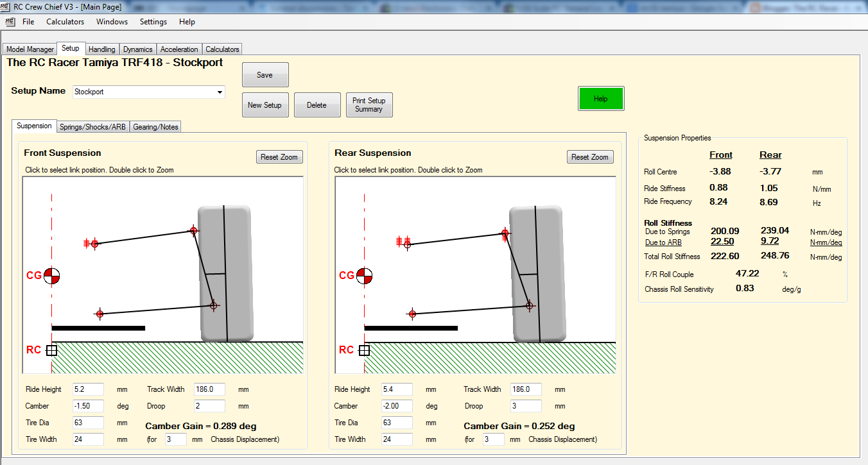Select the front suspension RC roll centre marker

(52, 350)
